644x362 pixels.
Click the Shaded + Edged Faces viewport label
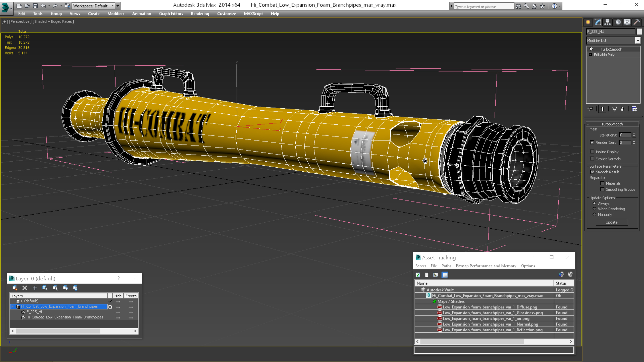[x=53, y=21]
